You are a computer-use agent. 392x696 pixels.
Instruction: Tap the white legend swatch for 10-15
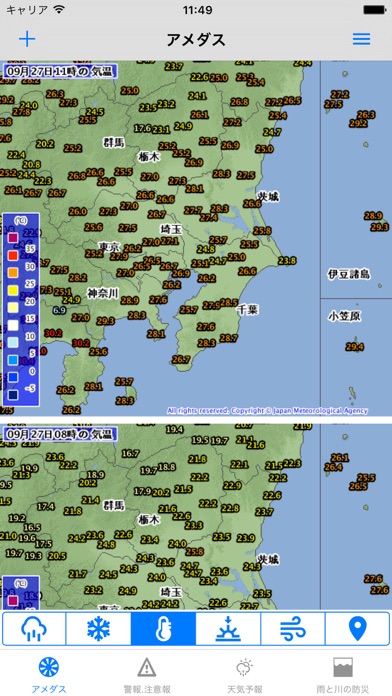[13, 325]
